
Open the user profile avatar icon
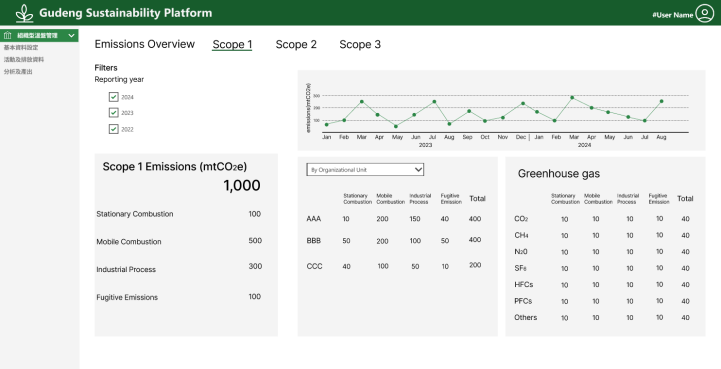pos(704,13)
